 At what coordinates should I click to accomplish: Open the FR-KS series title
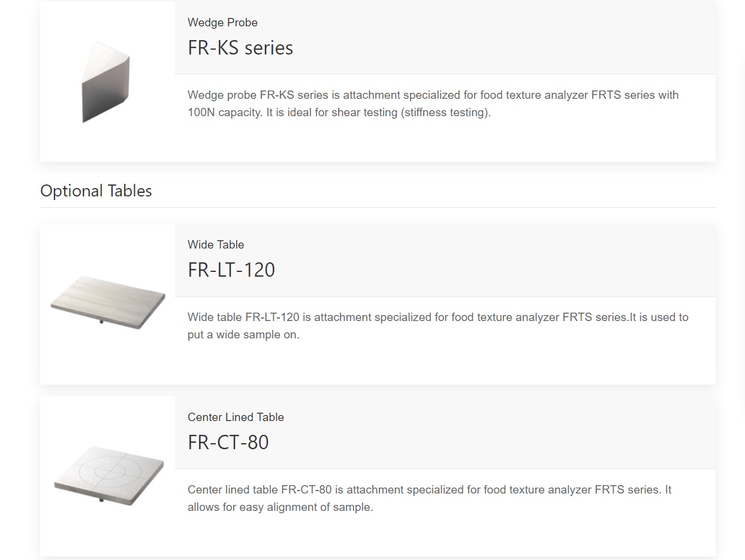tap(240, 48)
